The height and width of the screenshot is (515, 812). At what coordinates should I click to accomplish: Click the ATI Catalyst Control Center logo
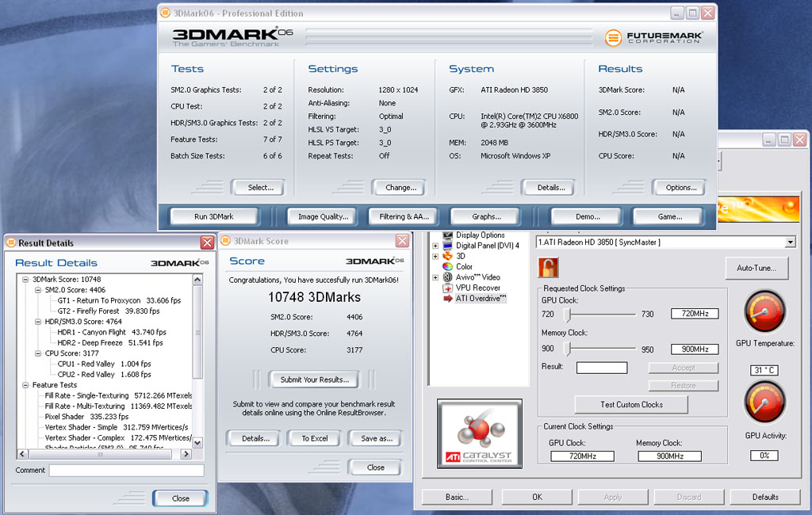(x=480, y=433)
